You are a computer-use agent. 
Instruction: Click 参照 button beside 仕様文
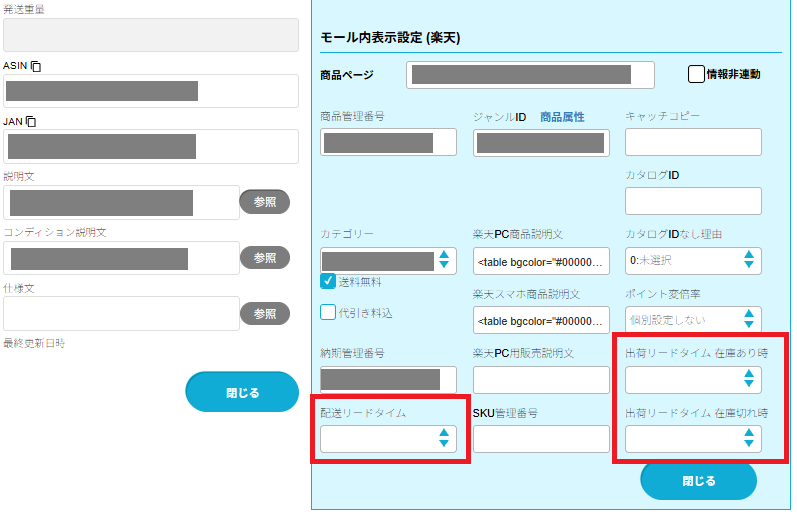tap(264, 313)
